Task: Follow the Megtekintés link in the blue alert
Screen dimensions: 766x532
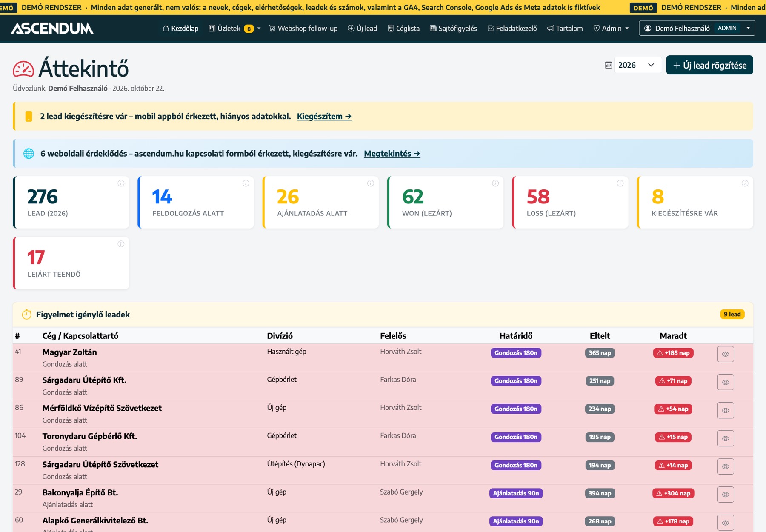Action: [392, 154]
